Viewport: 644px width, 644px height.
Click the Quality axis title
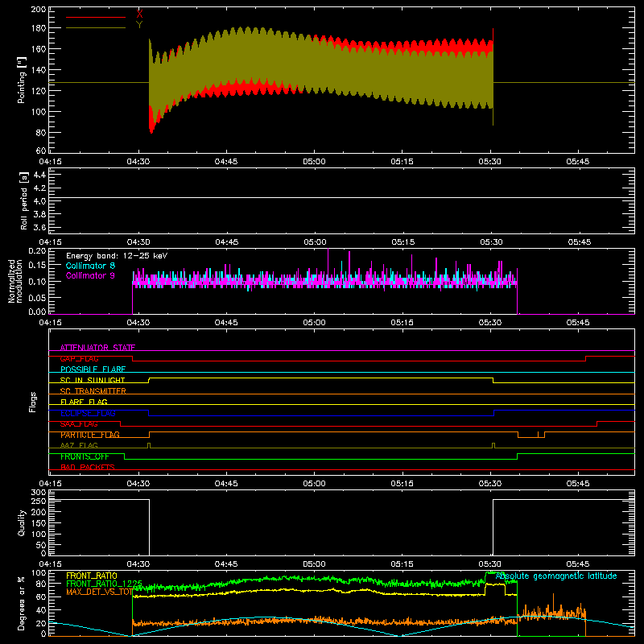[22, 522]
